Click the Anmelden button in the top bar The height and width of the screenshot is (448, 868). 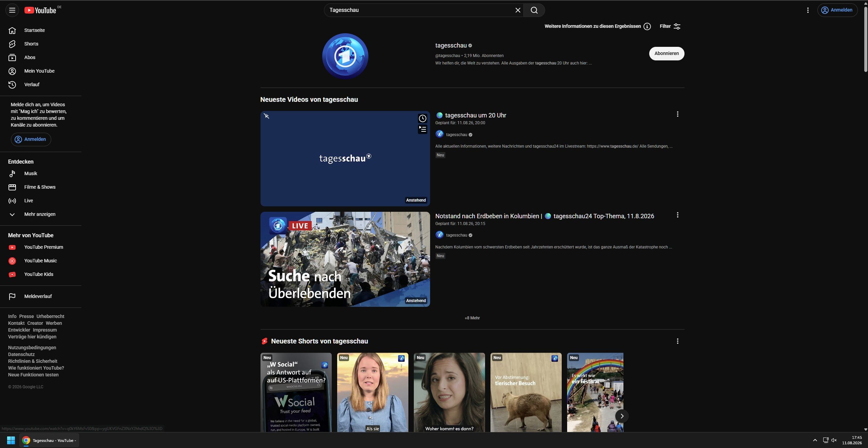point(837,10)
